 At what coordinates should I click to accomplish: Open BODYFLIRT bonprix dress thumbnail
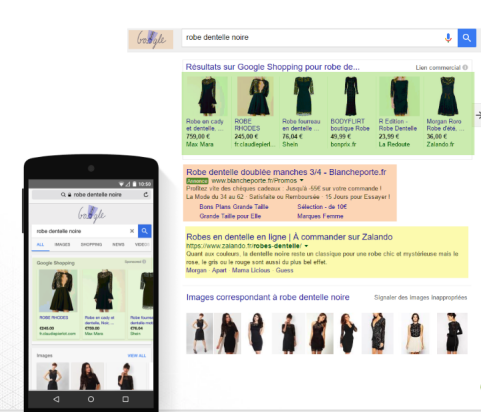[x=351, y=96]
